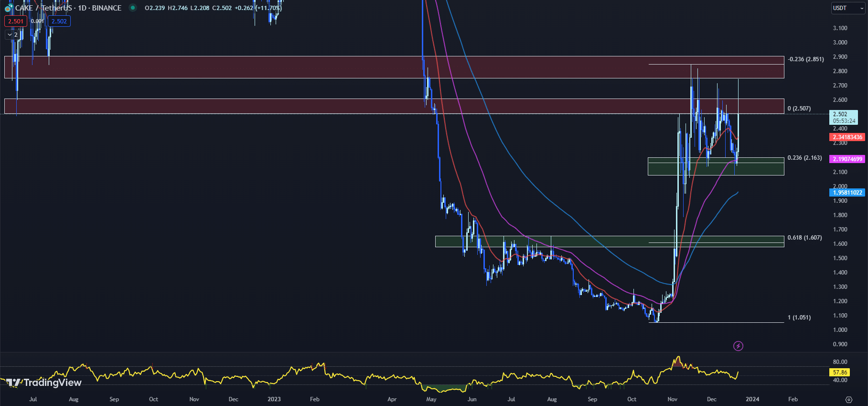This screenshot has width=868, height=406.
Task: Click the -0.236 (2.851) Fibonacci label
Action: coord(806,59)
